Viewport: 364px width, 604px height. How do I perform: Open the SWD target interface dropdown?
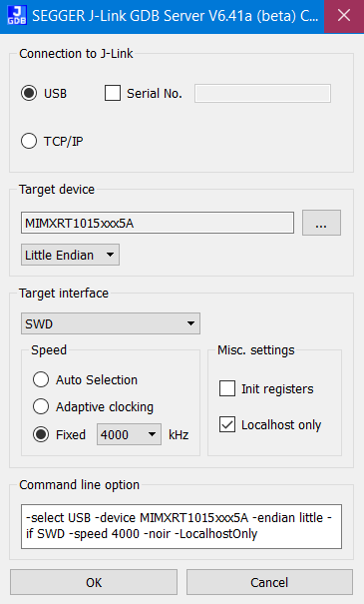click(111, 323)
